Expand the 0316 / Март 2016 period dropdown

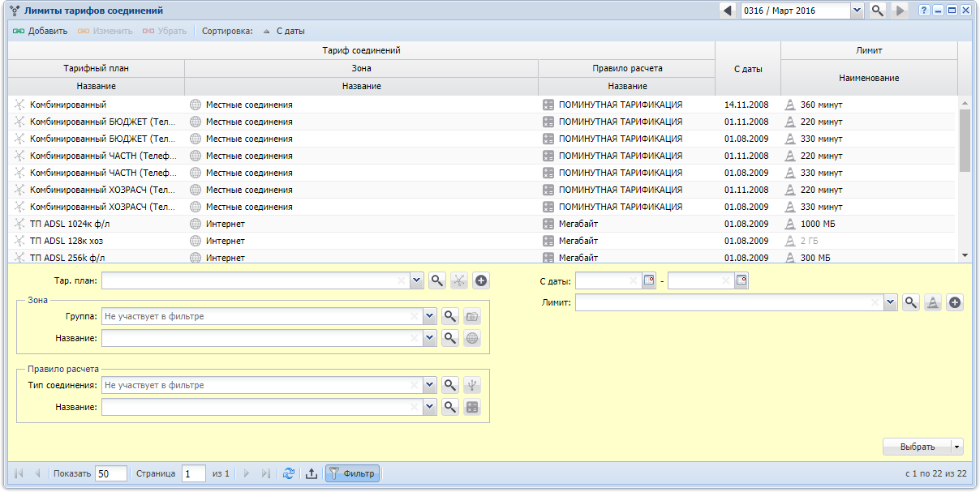[x=857, y=11]
